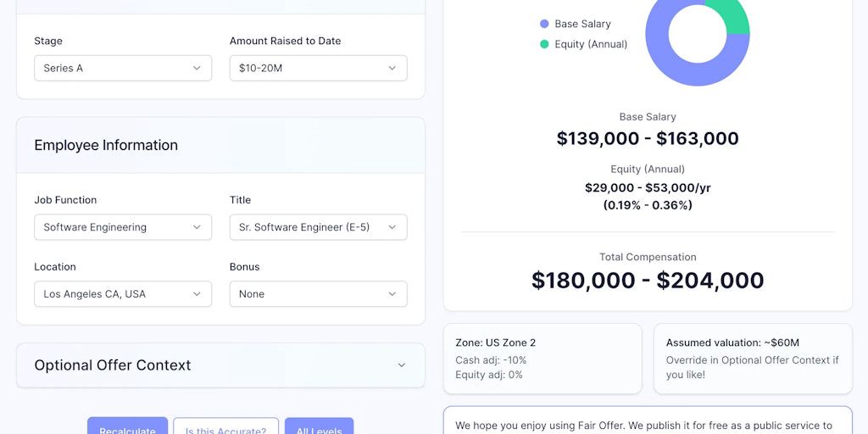Open the Stage dropdown showing Series A
The width and height of the screenshot is (868, 434).
coord(123,68)
